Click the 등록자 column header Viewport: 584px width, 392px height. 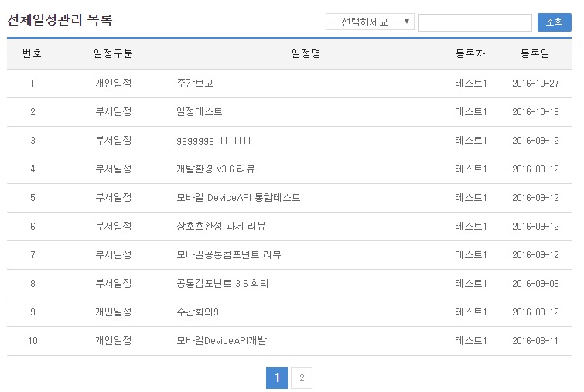click(470, 53)
